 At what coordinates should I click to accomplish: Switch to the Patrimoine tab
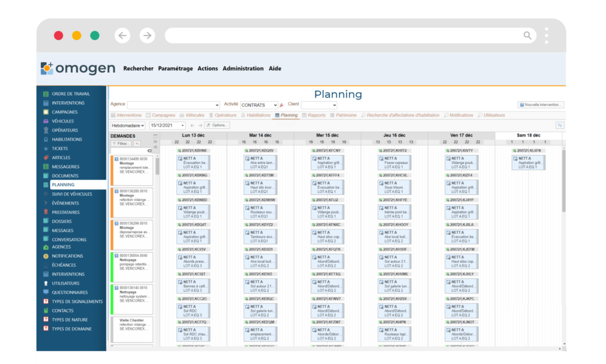[343, 115]
